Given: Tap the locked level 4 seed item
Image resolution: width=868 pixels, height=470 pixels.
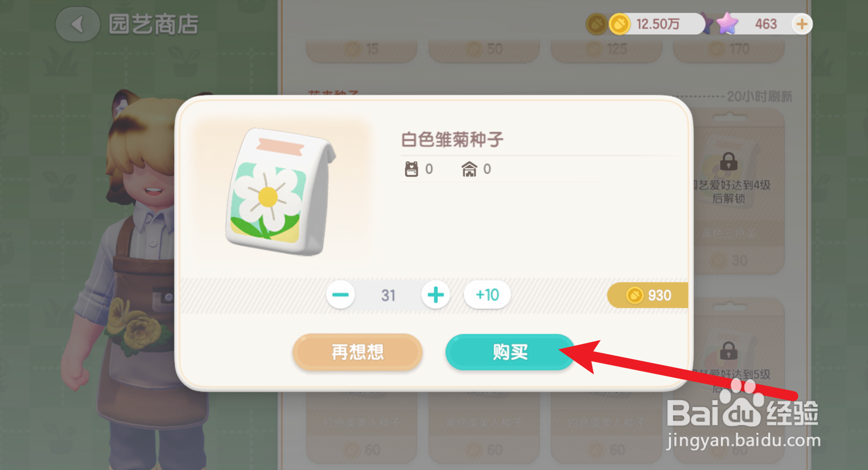Looking at the screenshot, I should [x=739, y=191].
